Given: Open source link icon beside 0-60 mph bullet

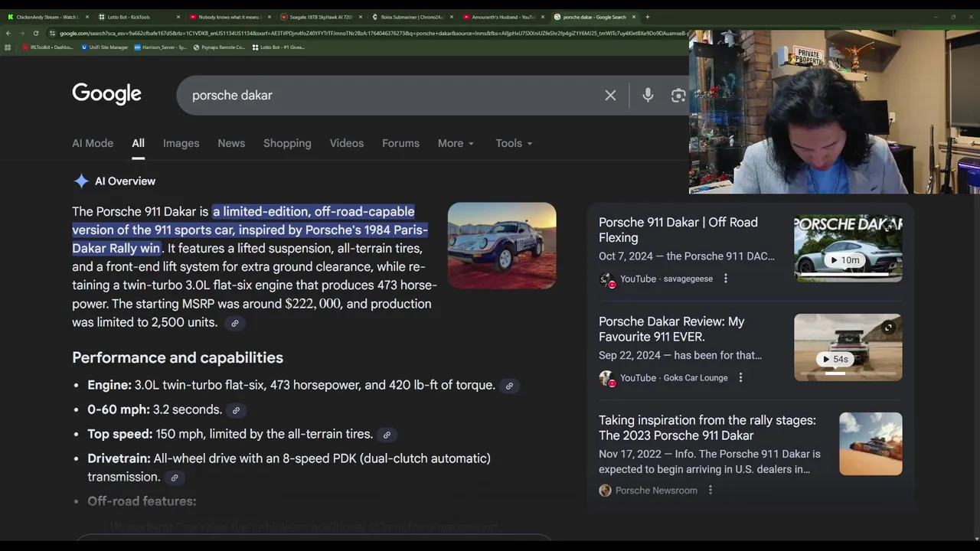Looking at the screenshot, I should click(x=236, y=410).
